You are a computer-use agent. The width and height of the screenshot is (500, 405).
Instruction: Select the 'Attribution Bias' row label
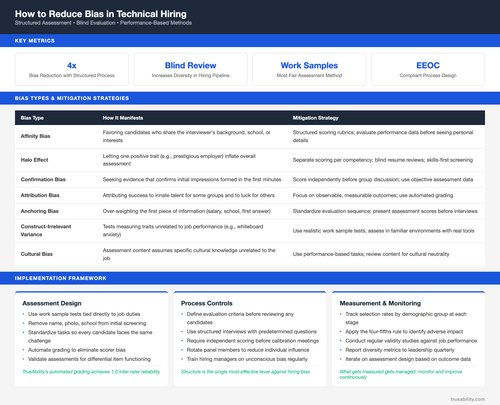40,195
